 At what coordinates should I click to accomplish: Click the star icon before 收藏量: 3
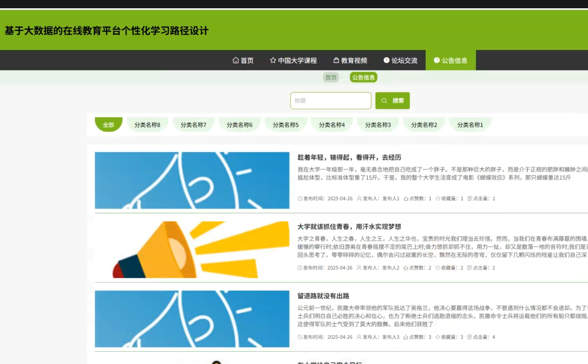click(x=438, y=337)
